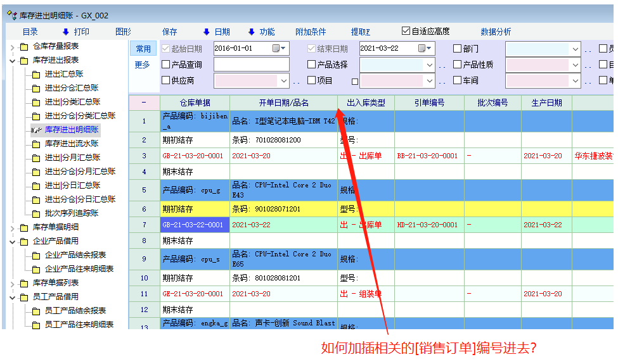Open the 数据分析 menu
Viewport: 618px width, 364px height.
(x=496, y=32)
